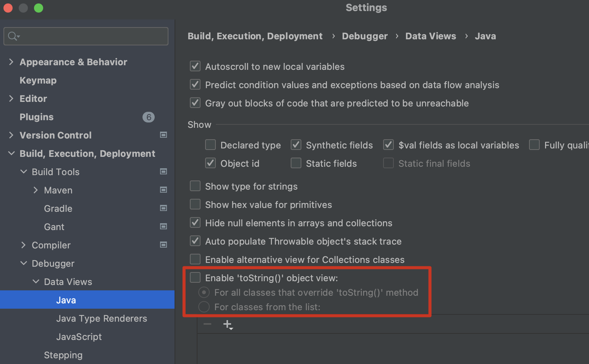This screenshot has width=589, height=364.
Task: Click inside the settings search field
Action: click(x=86, y=36)
